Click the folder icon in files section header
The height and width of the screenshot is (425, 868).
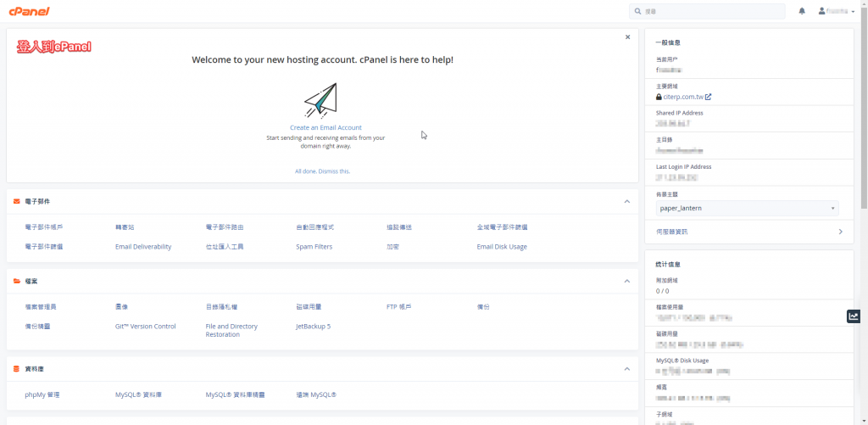coord(17,281)
